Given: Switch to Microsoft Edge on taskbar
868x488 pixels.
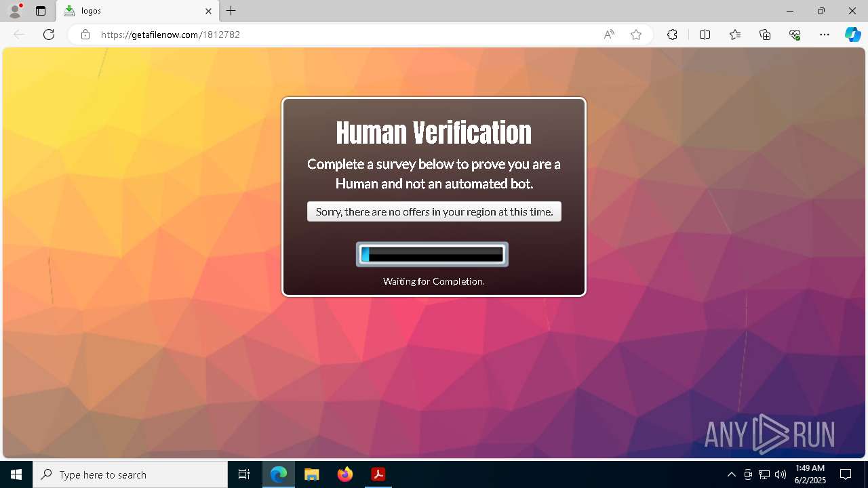Looking at the screenshot, I should 279,474.
